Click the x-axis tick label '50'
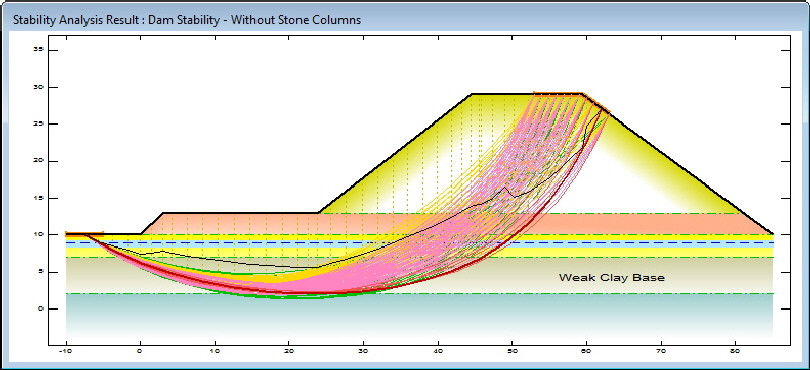The width and height of the screenshot is (810, 370). (x=512, y=351)
